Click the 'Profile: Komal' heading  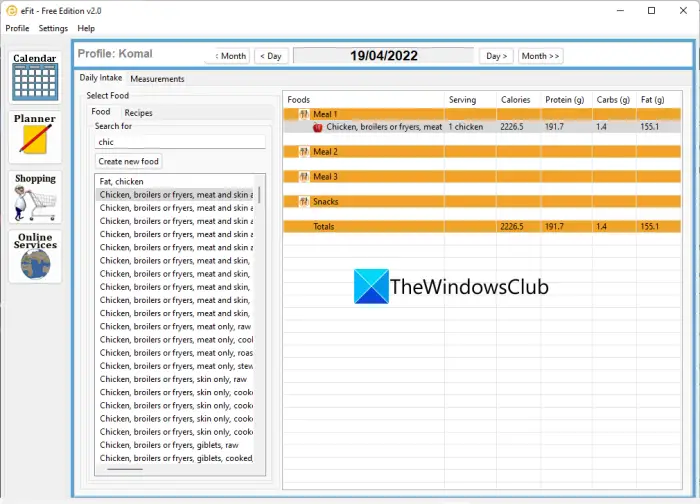(x=115, y=54)
